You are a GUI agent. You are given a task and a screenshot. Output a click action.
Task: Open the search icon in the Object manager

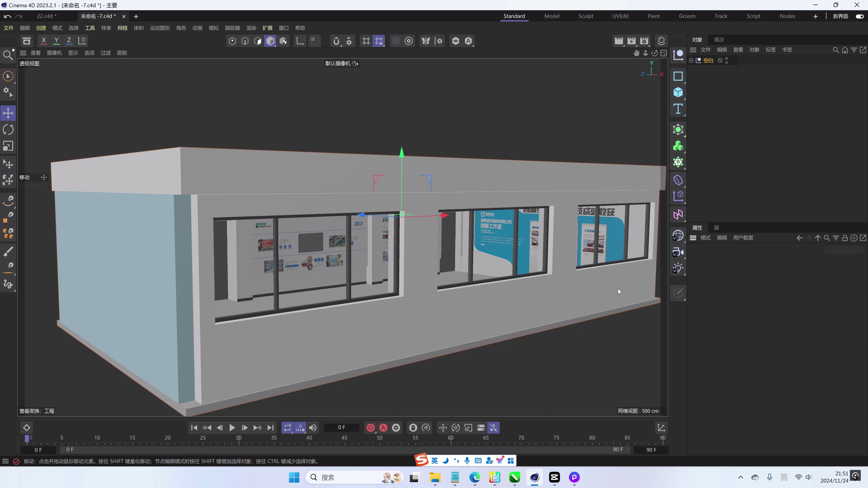(x=836, y=49)
